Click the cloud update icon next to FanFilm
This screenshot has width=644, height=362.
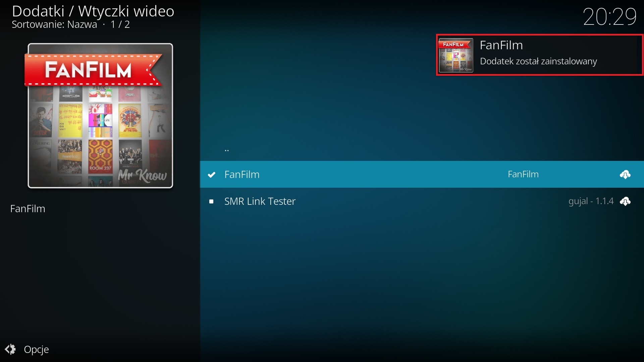(x=626, y=175)
